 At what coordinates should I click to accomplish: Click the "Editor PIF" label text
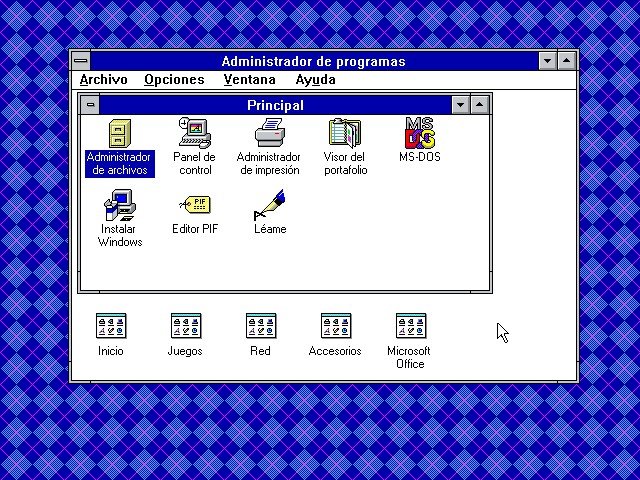click(195, 229)
